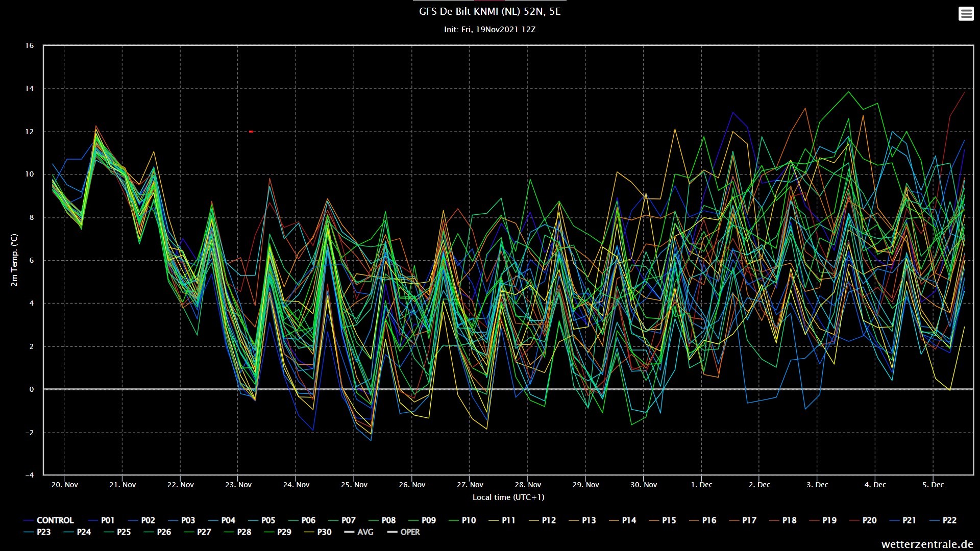Image resolution: width=980 pixels, height=551 pixels.
Task: Hide the P10 green ensemble line
Action: point(462,520)
